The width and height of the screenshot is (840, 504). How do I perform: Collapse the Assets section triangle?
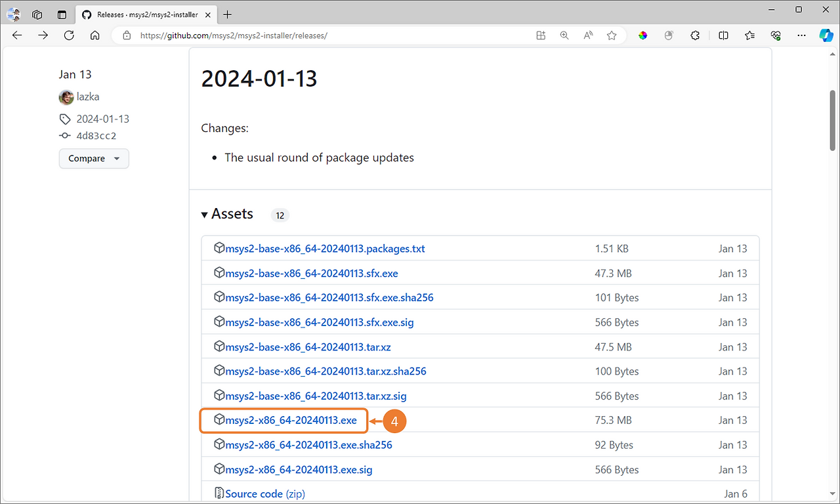pos(205,215)
